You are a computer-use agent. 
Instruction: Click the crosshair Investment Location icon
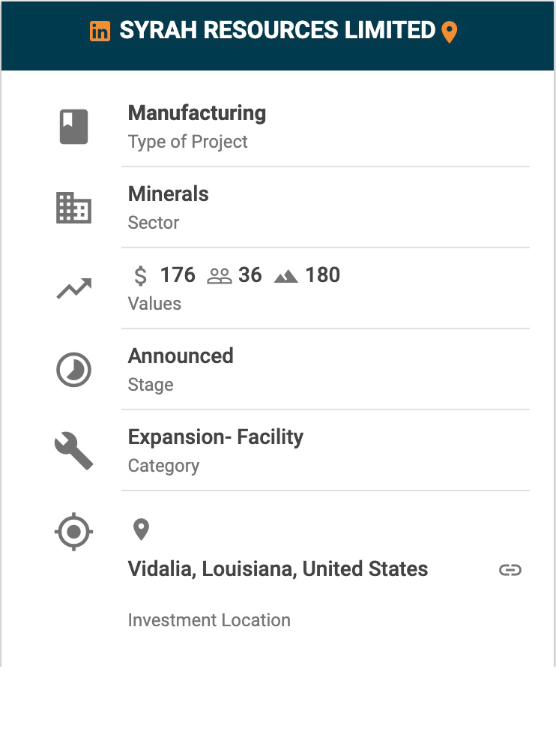point(73,532)
